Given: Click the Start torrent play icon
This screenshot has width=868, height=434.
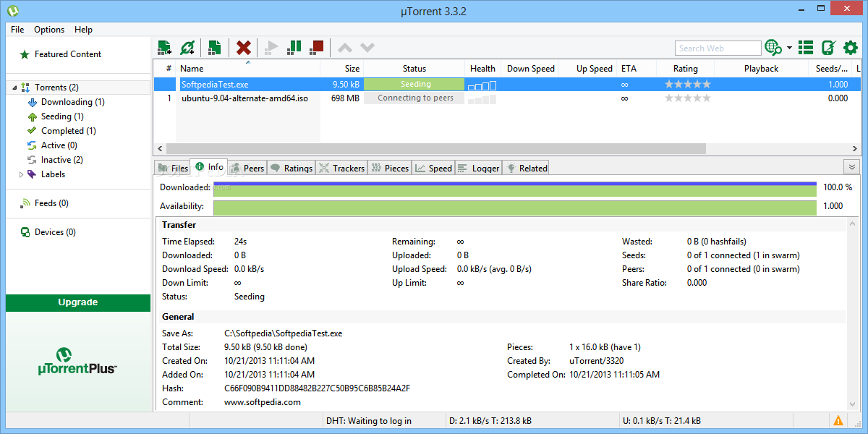Looking at the screenshot, I should 271,48.
